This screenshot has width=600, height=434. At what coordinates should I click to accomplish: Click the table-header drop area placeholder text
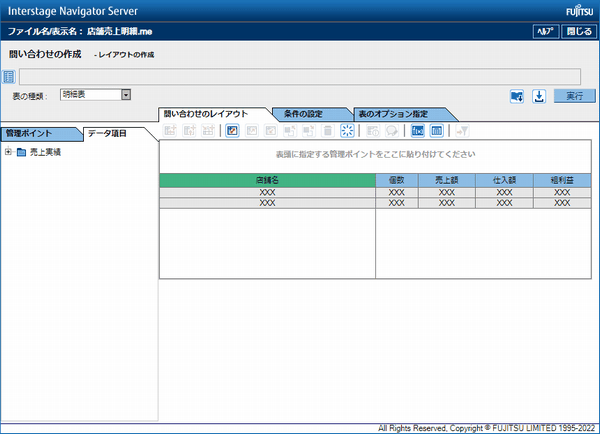(x=375, y=154)
